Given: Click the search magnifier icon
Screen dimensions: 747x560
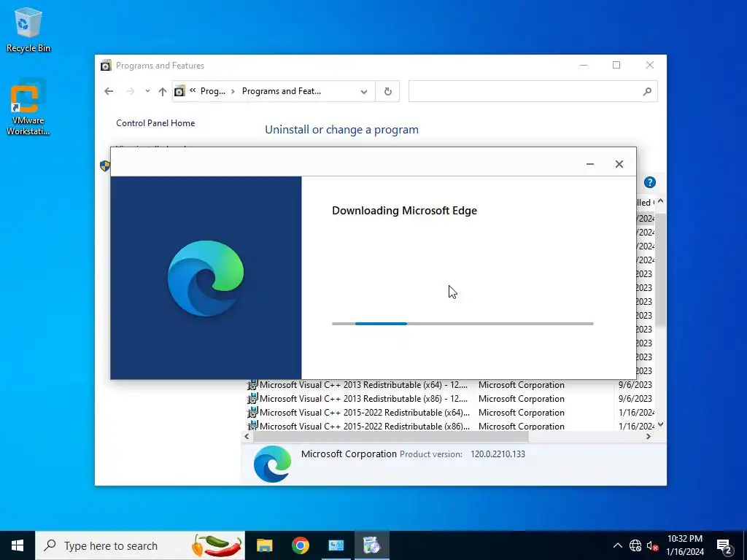Looking at the screenshot, I should point(647,91).
